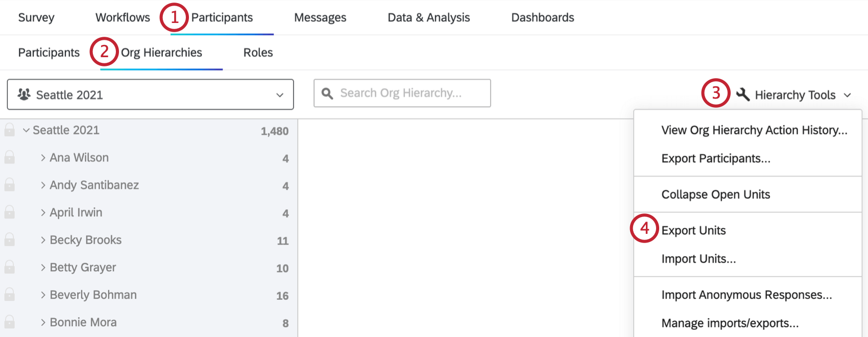Click Collapse Open Units menu entry
Screen dimensions: 868x337
(x=715, y=195)
